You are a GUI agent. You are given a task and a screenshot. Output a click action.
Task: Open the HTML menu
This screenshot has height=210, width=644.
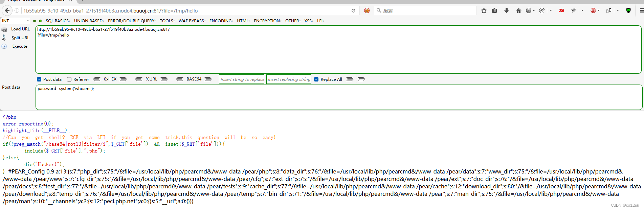pos(243,21)
